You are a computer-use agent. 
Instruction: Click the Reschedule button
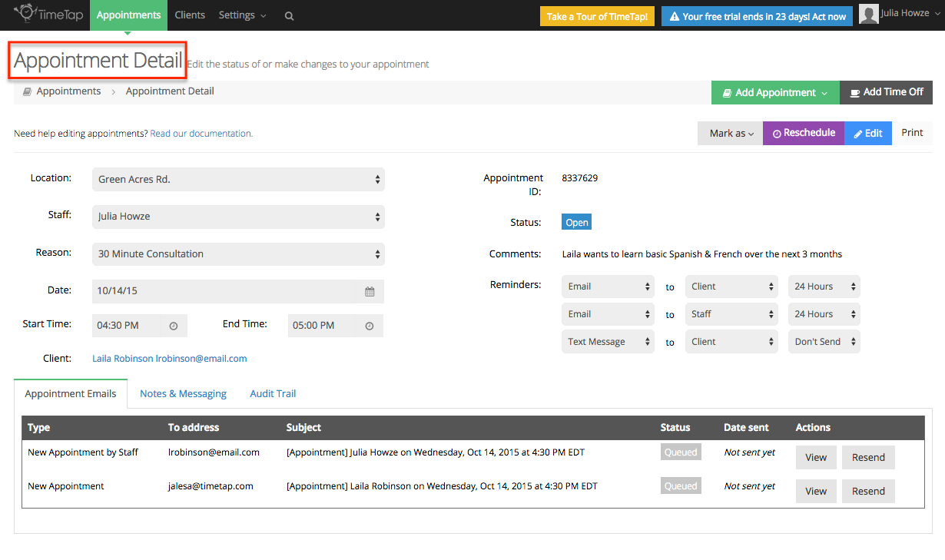tap(804, 133)
